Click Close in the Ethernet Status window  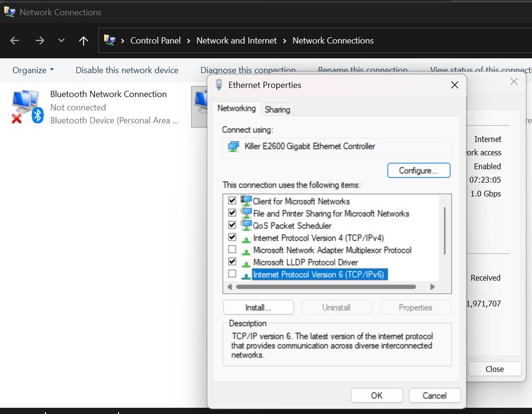[494, 369]
